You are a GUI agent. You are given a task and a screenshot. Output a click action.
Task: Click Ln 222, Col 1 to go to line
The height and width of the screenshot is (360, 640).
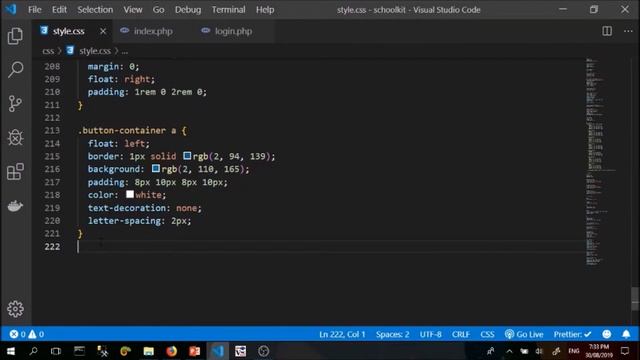(x=342, y=334)
